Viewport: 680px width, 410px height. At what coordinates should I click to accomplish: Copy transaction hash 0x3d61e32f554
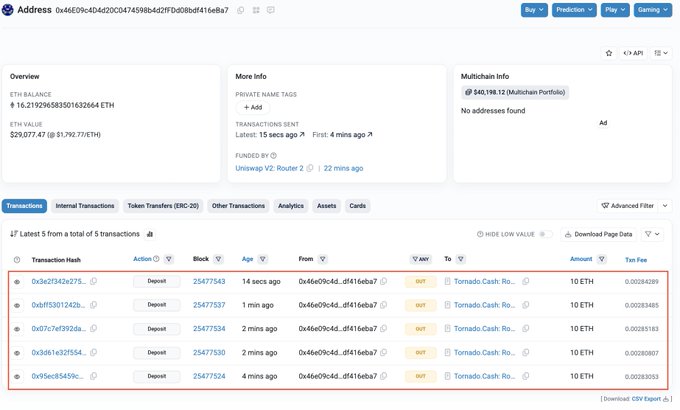tap(93, 352)
